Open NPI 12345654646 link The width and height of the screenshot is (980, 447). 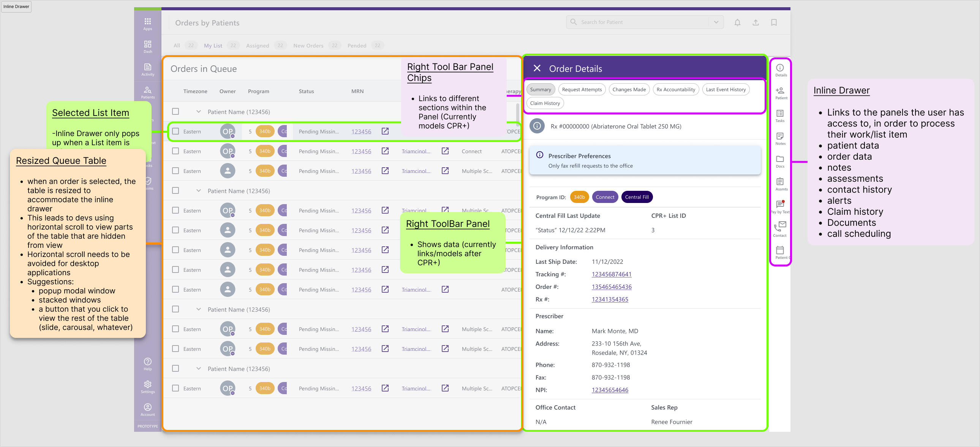point(609,390)
